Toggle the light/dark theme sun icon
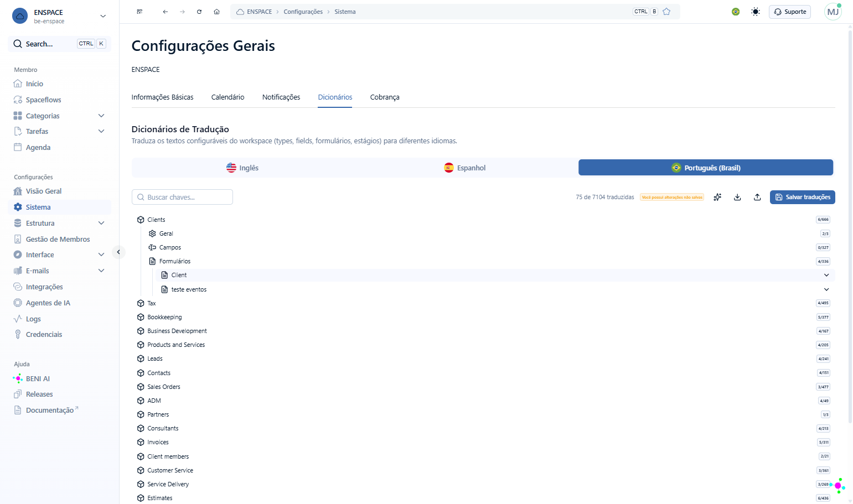The height and width of the screenshot is (504, 853). 756,12
